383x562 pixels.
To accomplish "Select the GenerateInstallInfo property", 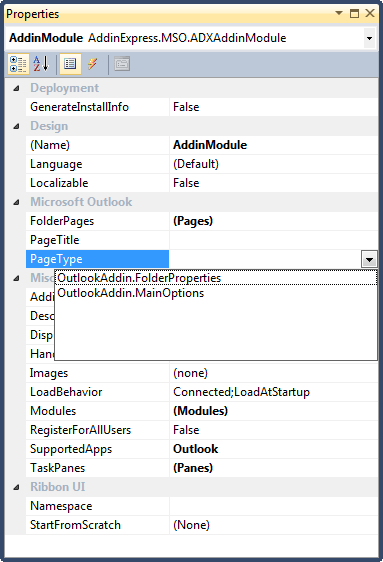I will 97,107.
